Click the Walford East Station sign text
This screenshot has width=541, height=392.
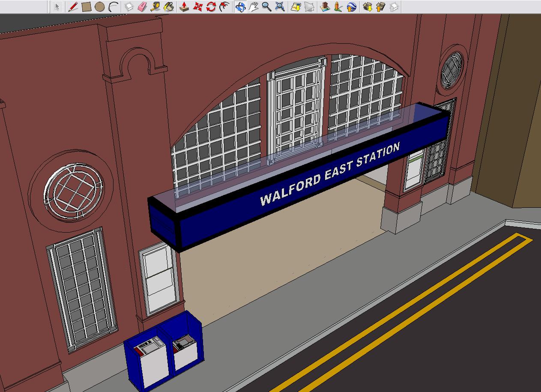(x=329, y=174)
